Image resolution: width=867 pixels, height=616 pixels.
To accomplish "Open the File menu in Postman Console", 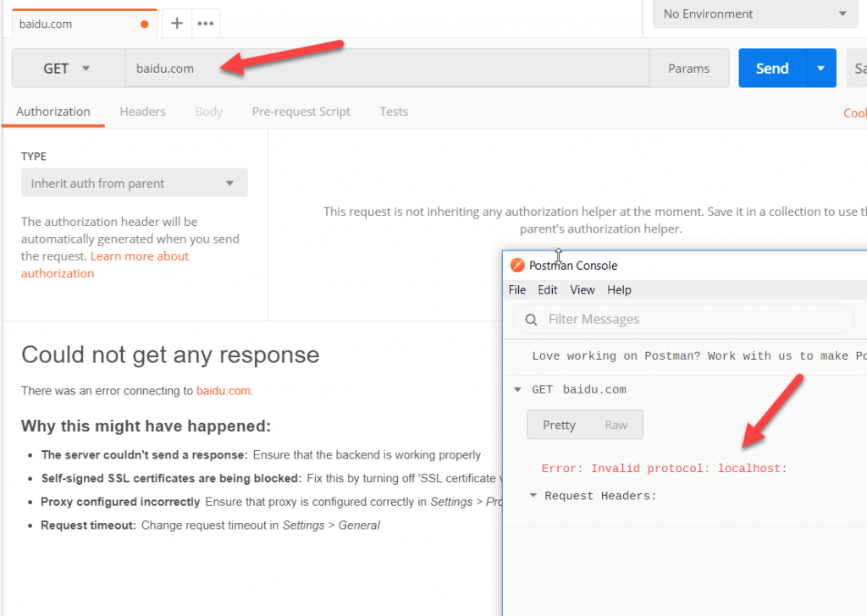I will 517,290.
